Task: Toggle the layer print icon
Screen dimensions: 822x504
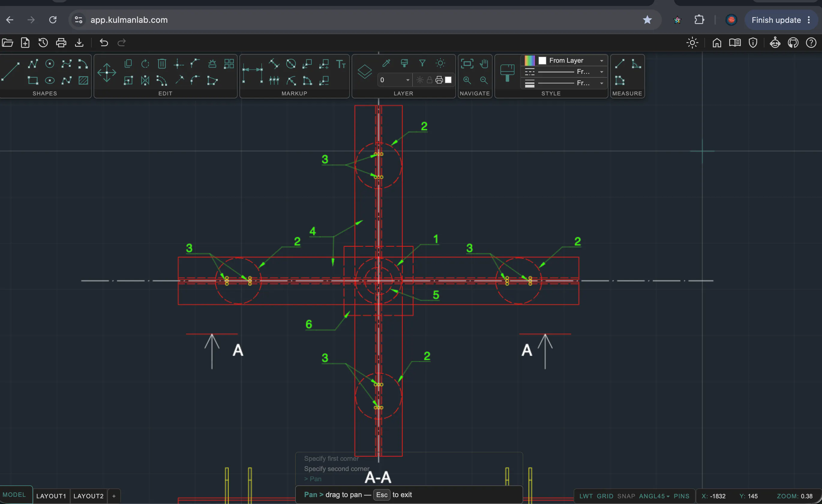Action: pos(439,80)
